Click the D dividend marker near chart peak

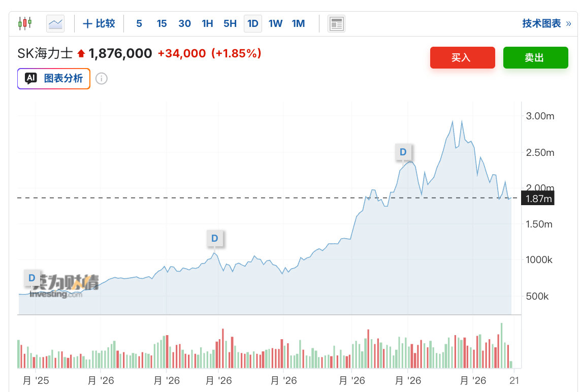coord(403,152)
